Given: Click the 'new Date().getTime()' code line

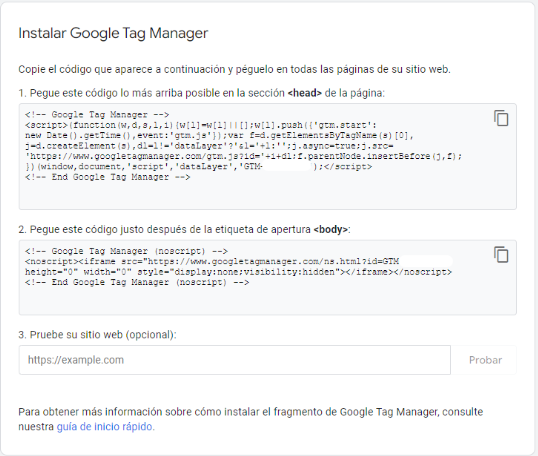Looking at the screenshot, I should point(219,136).
